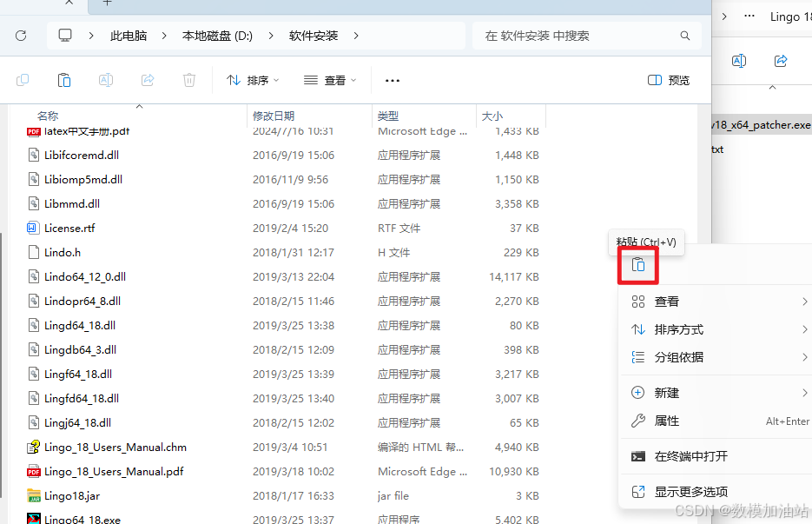
Task: Toggle the 预览 preview pane button
Action: click(669, 80)
